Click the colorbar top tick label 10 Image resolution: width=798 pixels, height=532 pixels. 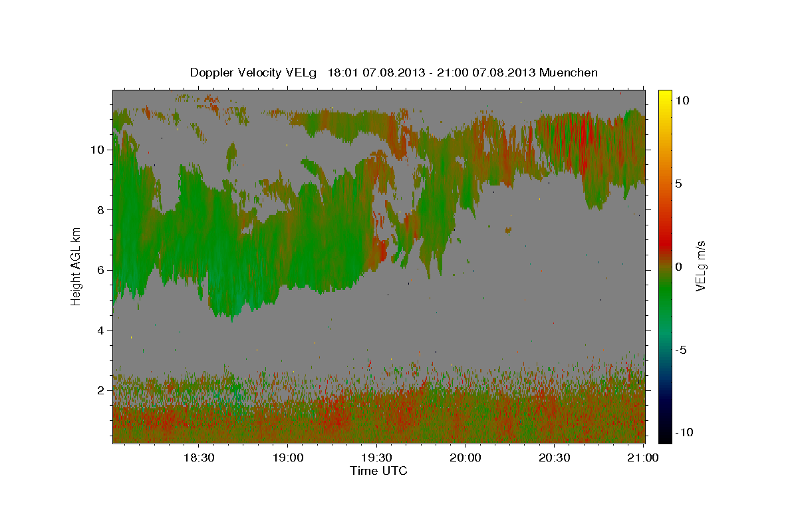coord(682,100)
